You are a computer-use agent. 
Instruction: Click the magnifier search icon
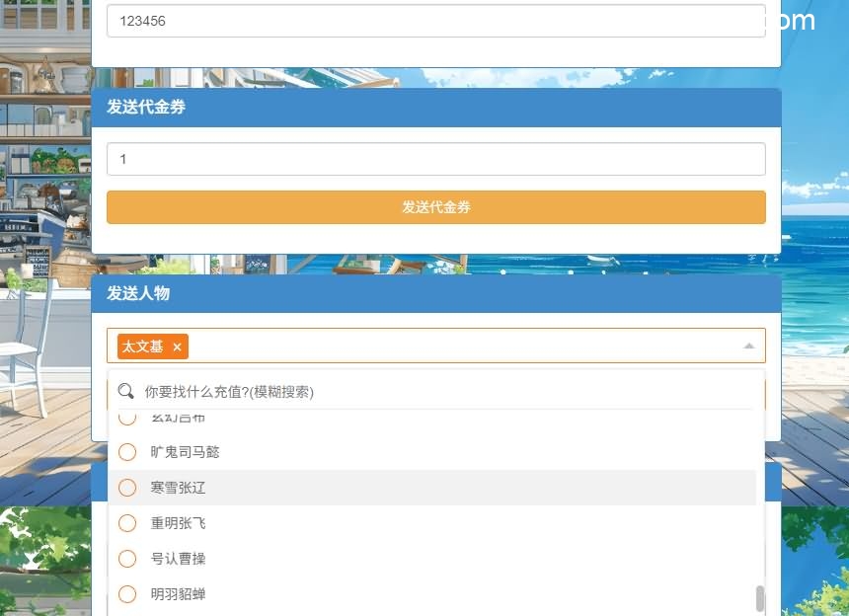pyautogui.click(x=125, y=391)
